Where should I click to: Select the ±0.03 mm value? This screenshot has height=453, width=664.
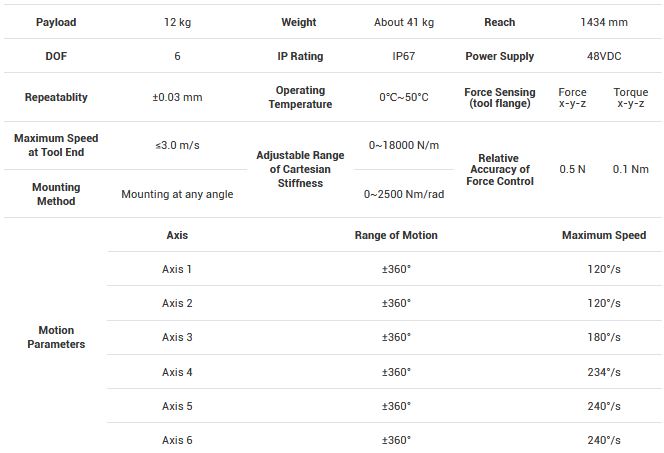tap(177, 98)
